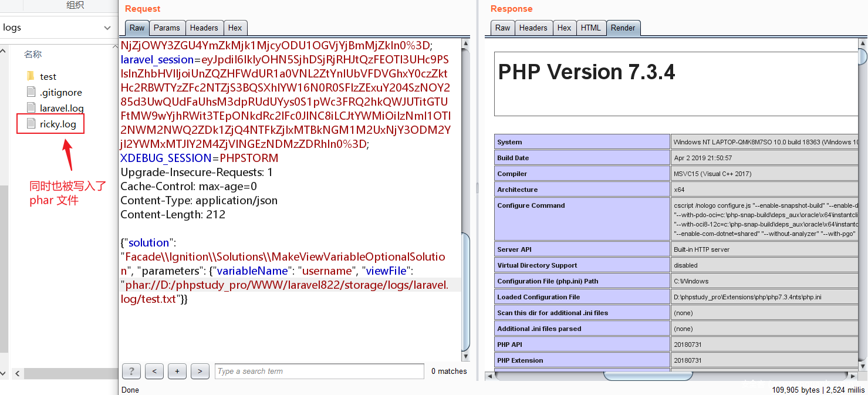This screenshot has width=868, height=395.
Task: Select the .gitignore file icon
Action: tap(31, 92)
